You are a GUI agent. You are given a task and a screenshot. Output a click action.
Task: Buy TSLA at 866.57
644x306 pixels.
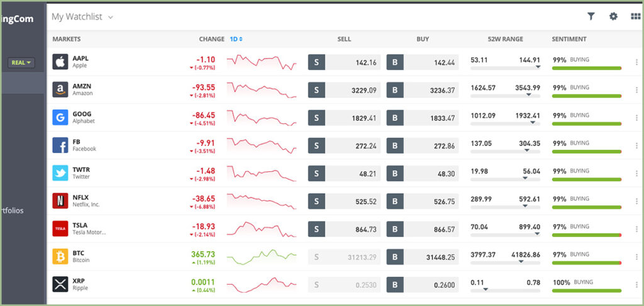coord(423,229)
